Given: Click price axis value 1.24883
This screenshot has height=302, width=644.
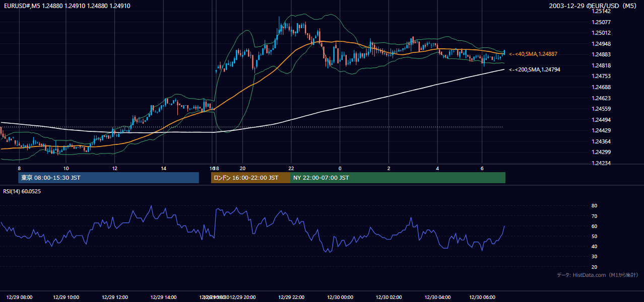Looking at the screenshot, I should pyautogui.click(x=601, y=54).
